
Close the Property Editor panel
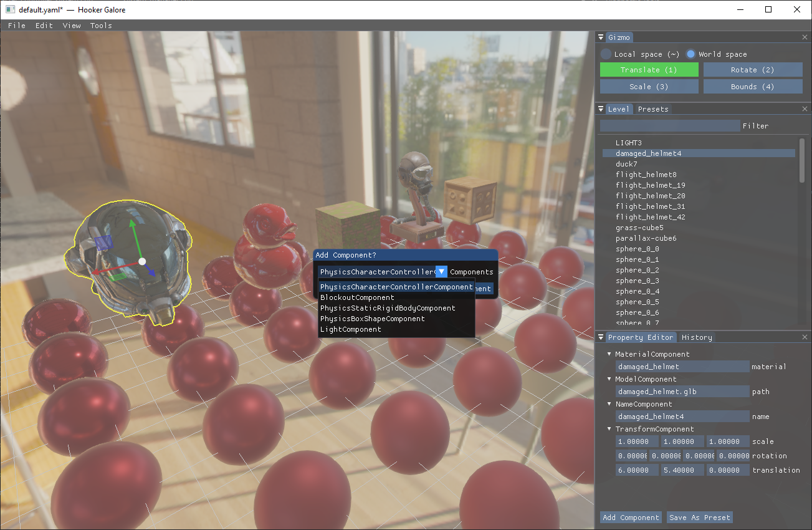click(x=805, y=337)
